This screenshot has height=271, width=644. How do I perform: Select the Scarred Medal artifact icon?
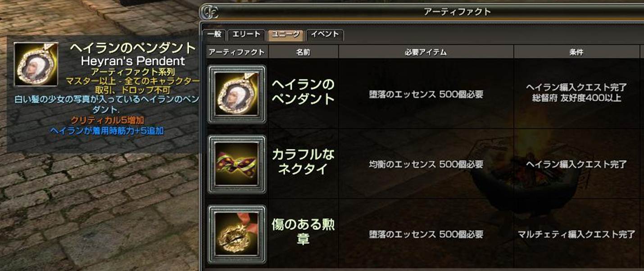[237, 235]
